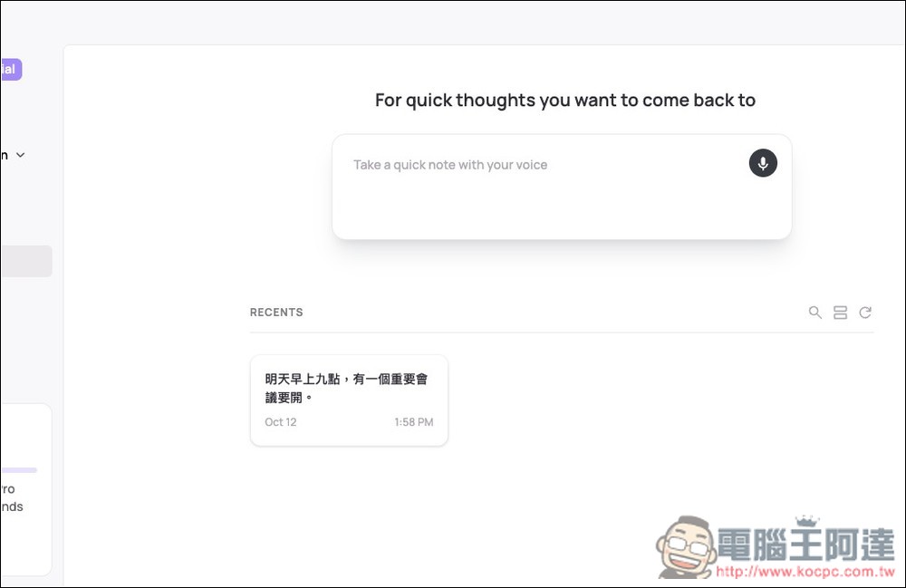Open the note starting with 明天早上九點
This screenshot has height=588, width=906.
(x=346, y=388)
